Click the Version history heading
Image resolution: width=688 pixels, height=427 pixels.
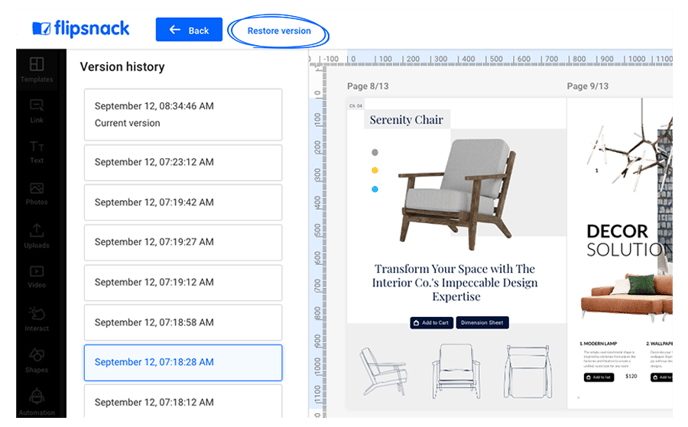coord(122,67)
